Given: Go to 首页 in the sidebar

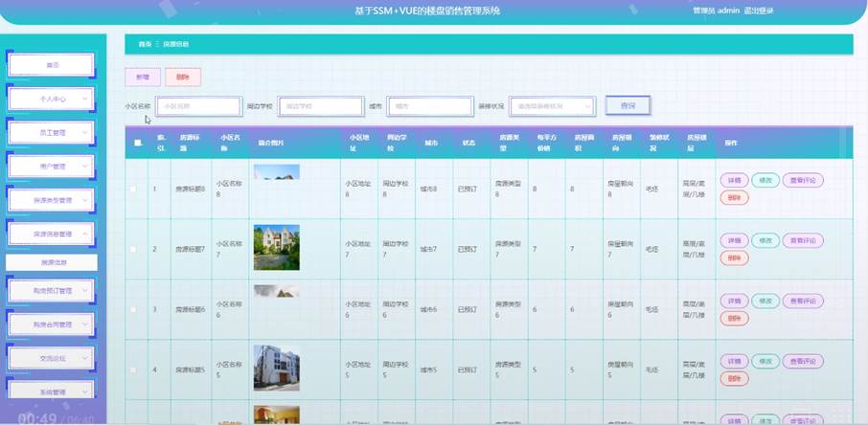Looking at the screenshot, I should [52, 65].
